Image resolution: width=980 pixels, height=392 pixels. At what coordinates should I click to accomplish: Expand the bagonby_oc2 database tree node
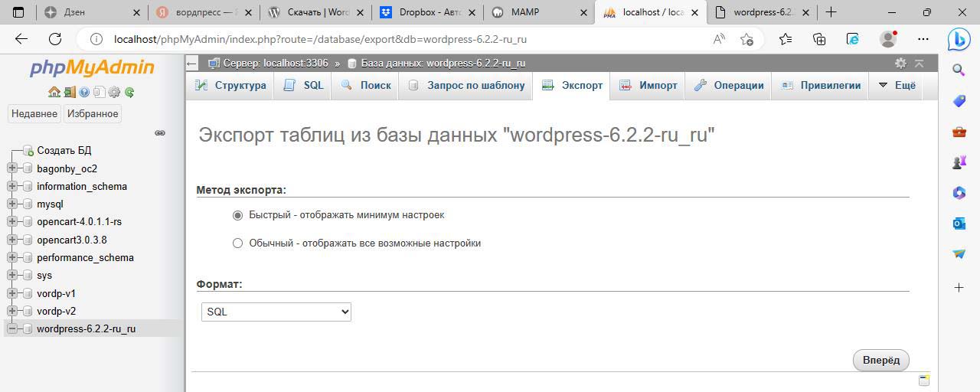tap(12, 168)
